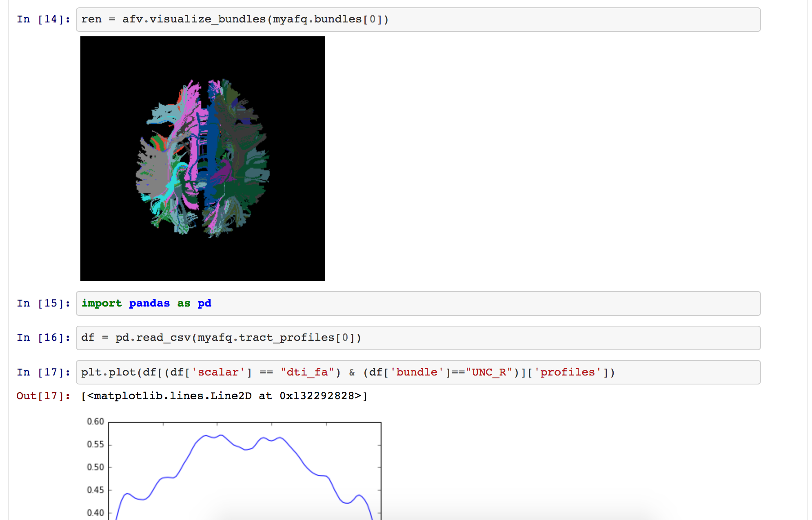Click the In [14] cell prompt
The width and height of the screenshot is (812, 520).
[x=43, y=19]
